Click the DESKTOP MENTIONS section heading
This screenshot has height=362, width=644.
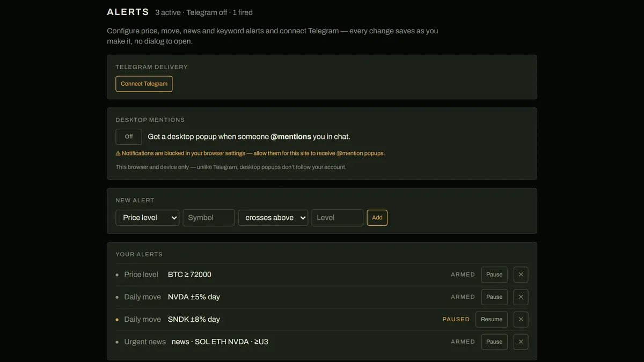coord(150,120)
